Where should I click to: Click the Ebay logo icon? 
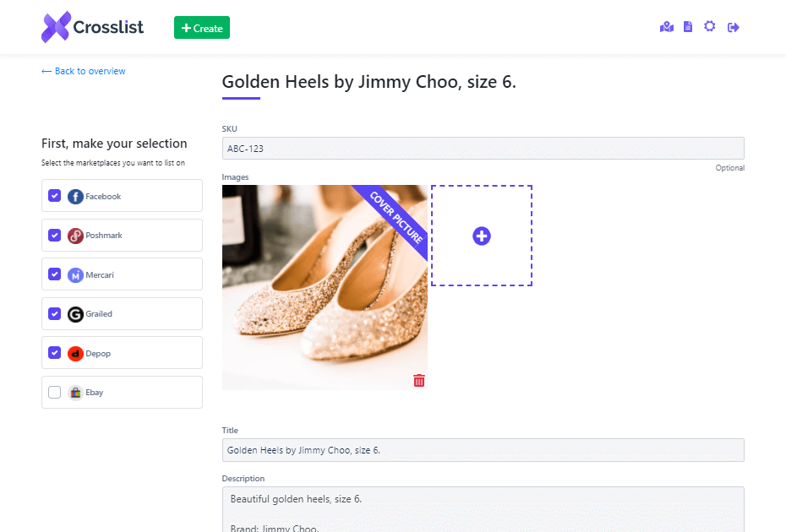pos(75,393)
